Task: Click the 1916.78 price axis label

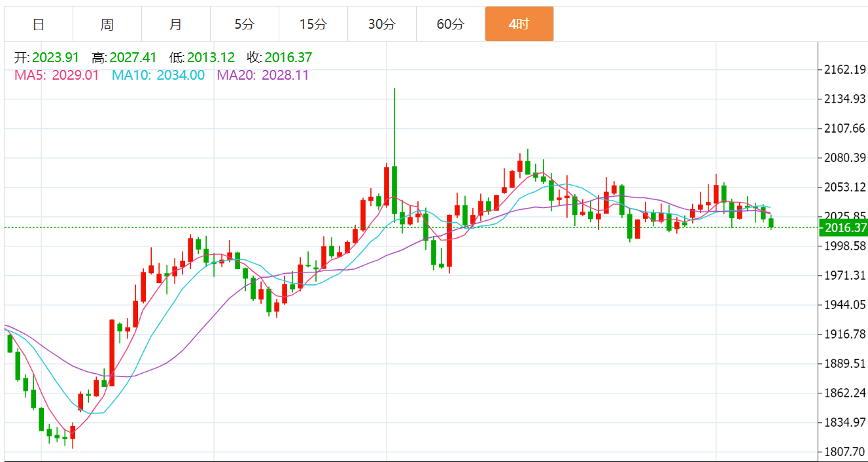Action: click(x=845, y=335)
